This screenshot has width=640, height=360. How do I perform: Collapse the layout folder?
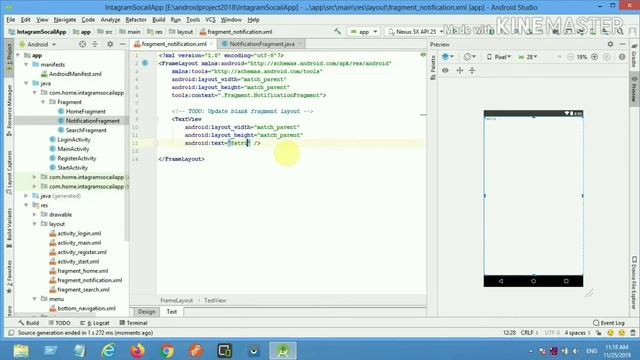(x=35, y=224)
